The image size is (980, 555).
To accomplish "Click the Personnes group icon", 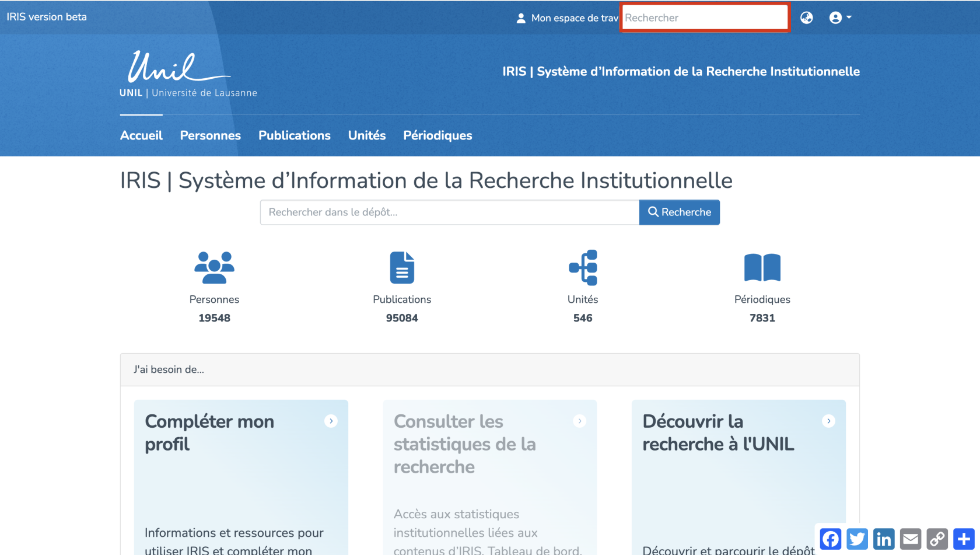I will [x=214, y=267].
